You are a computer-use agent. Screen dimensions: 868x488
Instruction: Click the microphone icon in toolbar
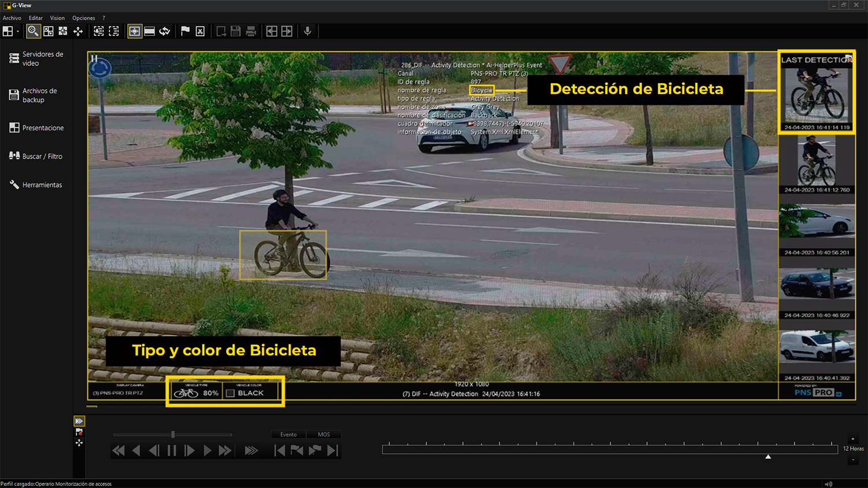308,31
